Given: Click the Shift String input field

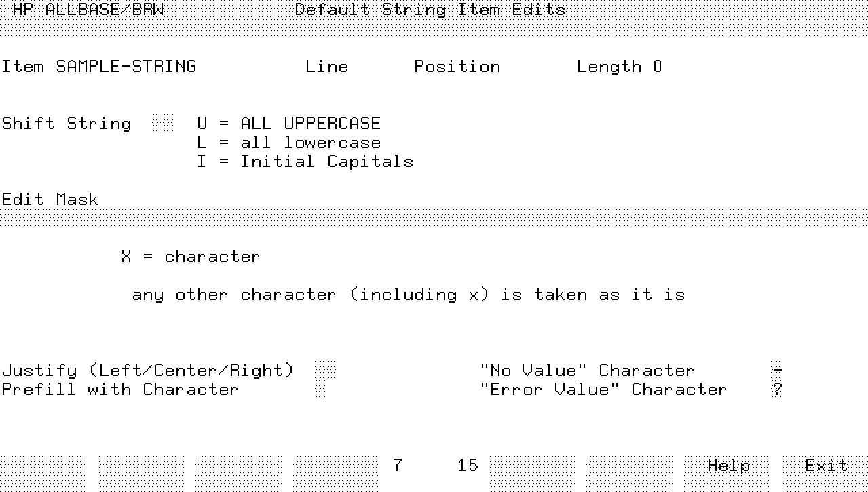Looking at the screenshot, I should click(162, 124).
